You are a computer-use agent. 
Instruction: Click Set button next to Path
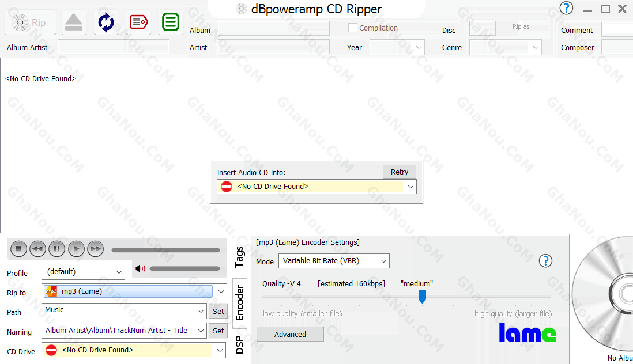218,311
